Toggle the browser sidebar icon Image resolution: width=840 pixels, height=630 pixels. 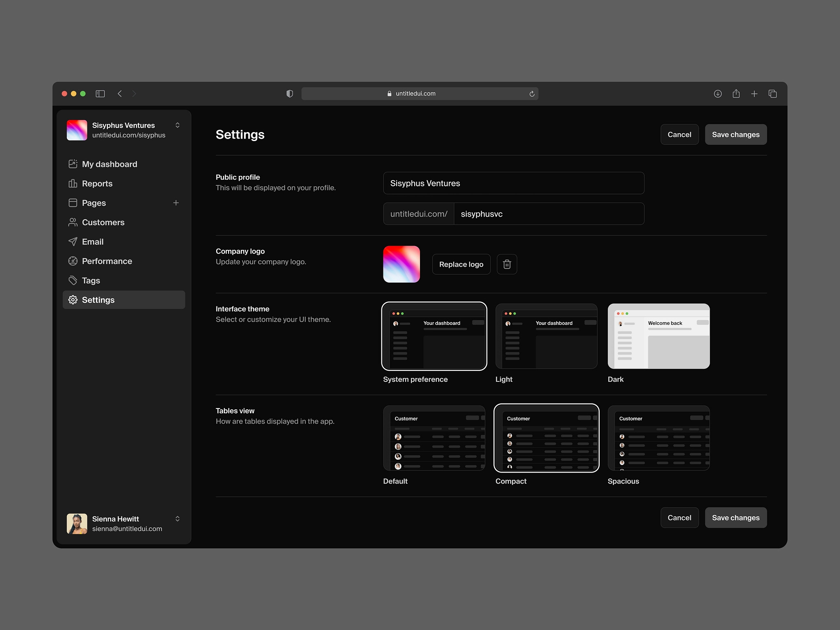pos(100,94)
